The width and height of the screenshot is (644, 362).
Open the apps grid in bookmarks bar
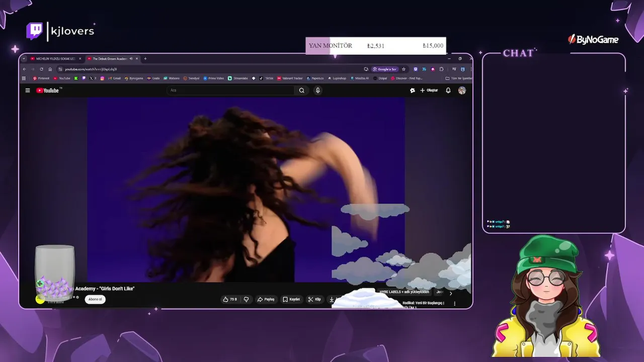24,78
